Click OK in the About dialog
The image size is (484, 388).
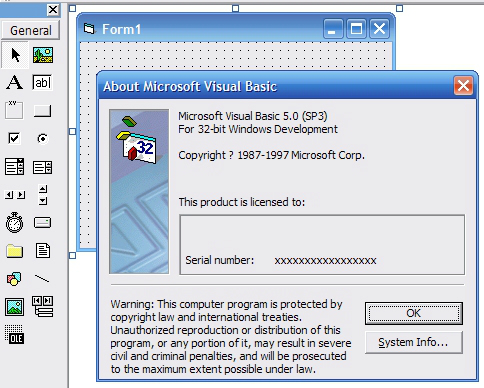click(x=414, y=313)
